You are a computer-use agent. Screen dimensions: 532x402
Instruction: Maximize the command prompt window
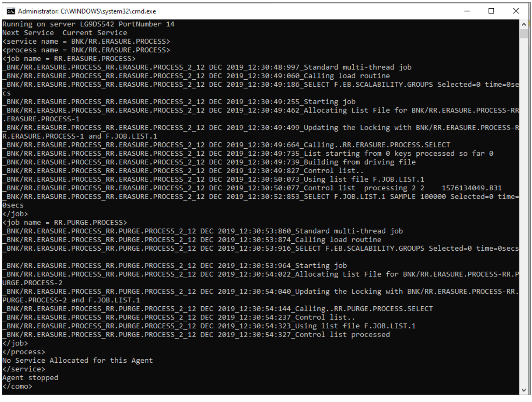coord(491,11)
